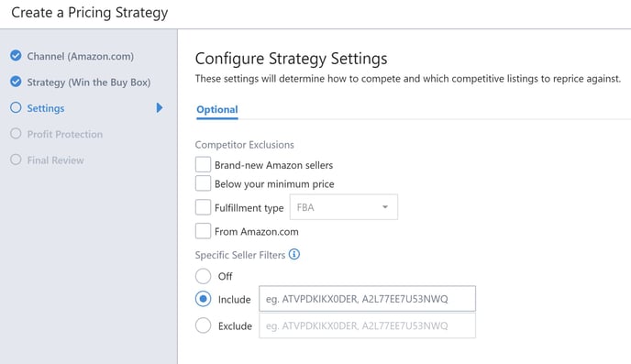
Task: Focus the Exclude seller IDs input field
Action: pyautogui.click(x=367, y=325)
